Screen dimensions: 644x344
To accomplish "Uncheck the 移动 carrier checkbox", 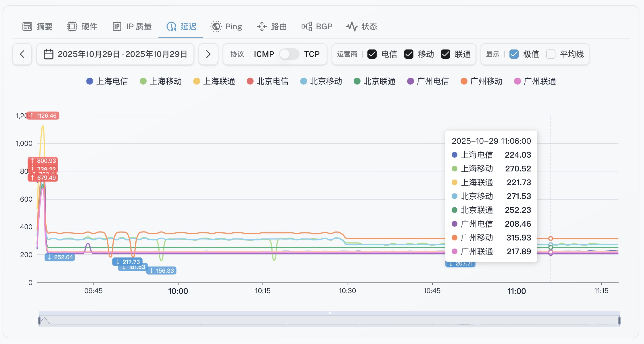I will [409, 54].
